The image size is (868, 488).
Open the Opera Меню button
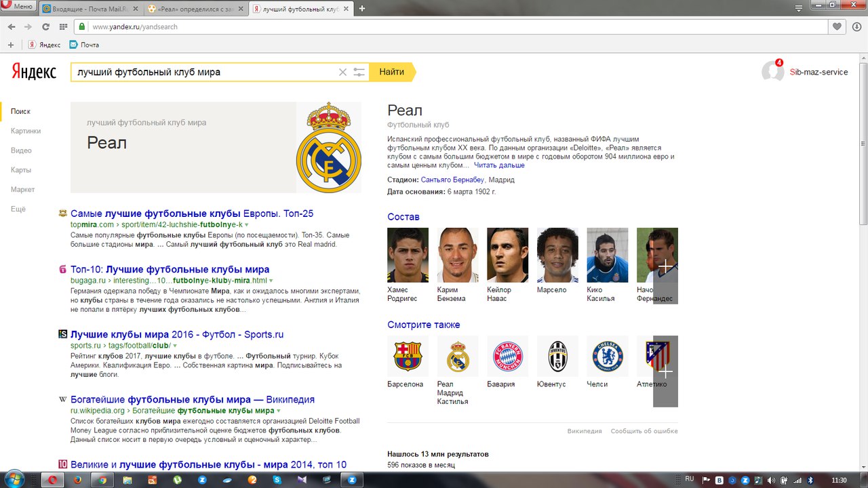point(18,6)
